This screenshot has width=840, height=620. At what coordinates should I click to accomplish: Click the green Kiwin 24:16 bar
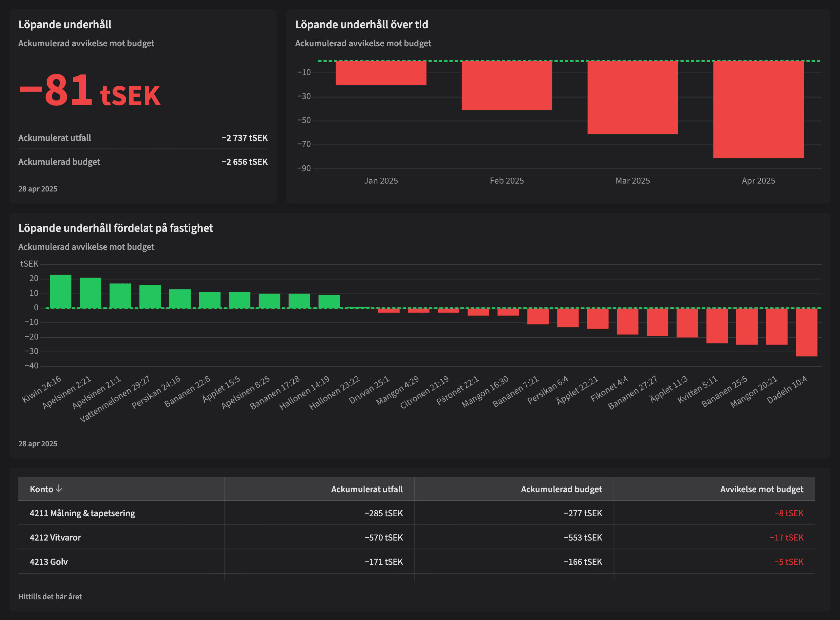pos(60,292)
